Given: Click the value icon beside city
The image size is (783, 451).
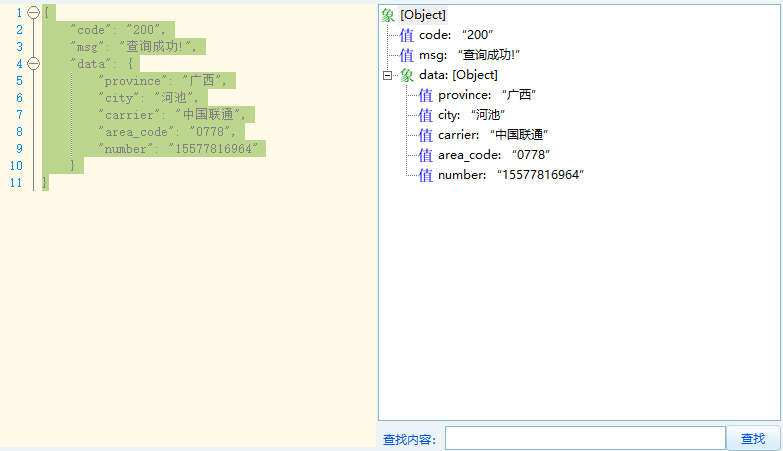Looking at the screenshot, I should 425,115.
